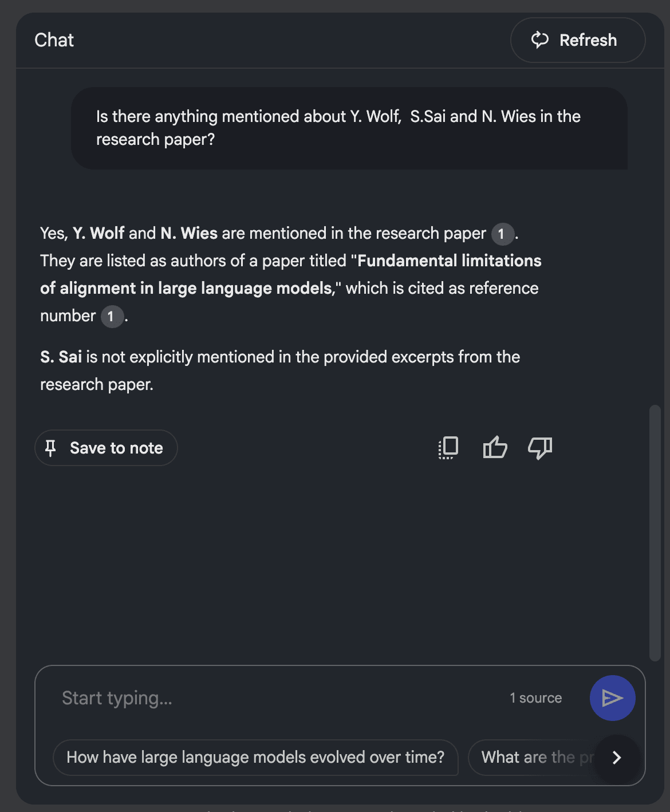The image size is (670, 812).
Task: Choose the 'What are the pr…' suggestion chip
Action: [x=530, y=758]
